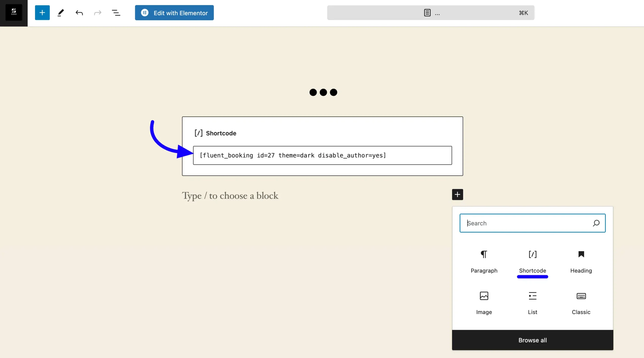
Task: Insert a Paragraph block
Action: 484,262
